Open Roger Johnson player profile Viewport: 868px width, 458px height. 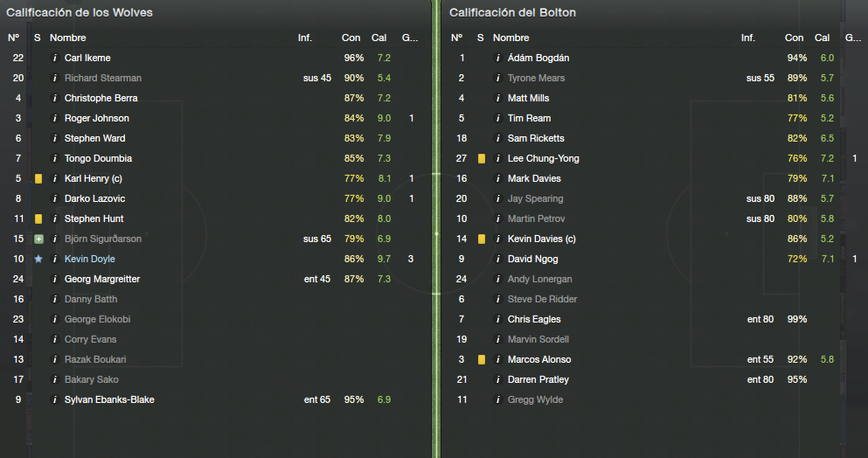(97, 118)
